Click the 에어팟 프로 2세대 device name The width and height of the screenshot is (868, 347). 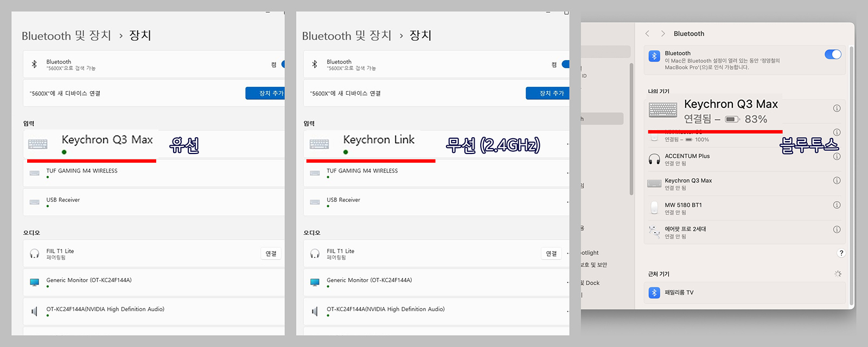coord(686,229)
